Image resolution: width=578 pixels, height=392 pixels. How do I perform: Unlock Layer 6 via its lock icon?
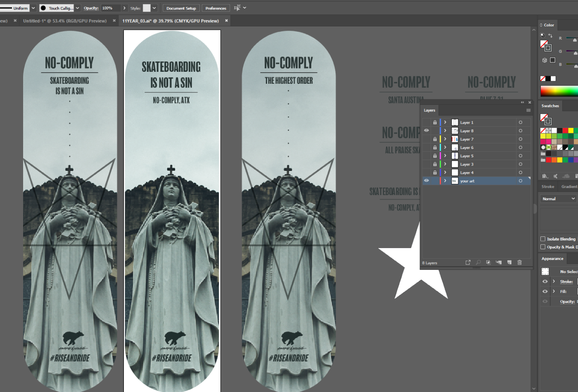[435, 147]
